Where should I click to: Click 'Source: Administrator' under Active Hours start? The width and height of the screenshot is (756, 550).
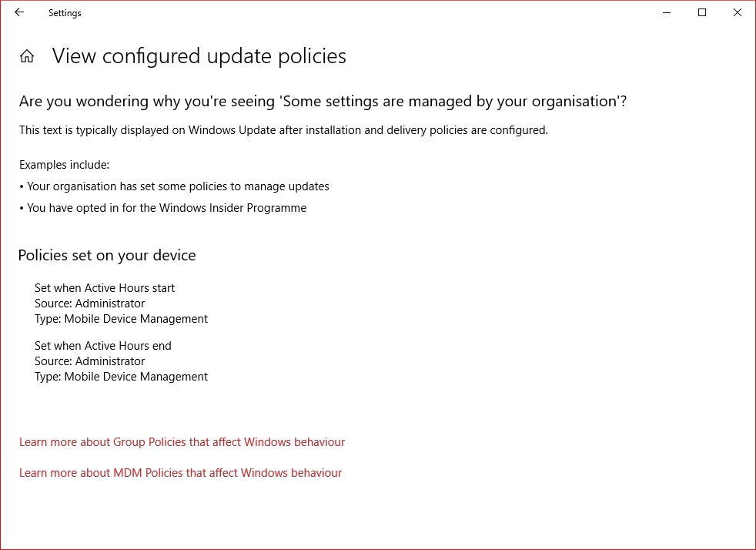[x=89, y=304]
